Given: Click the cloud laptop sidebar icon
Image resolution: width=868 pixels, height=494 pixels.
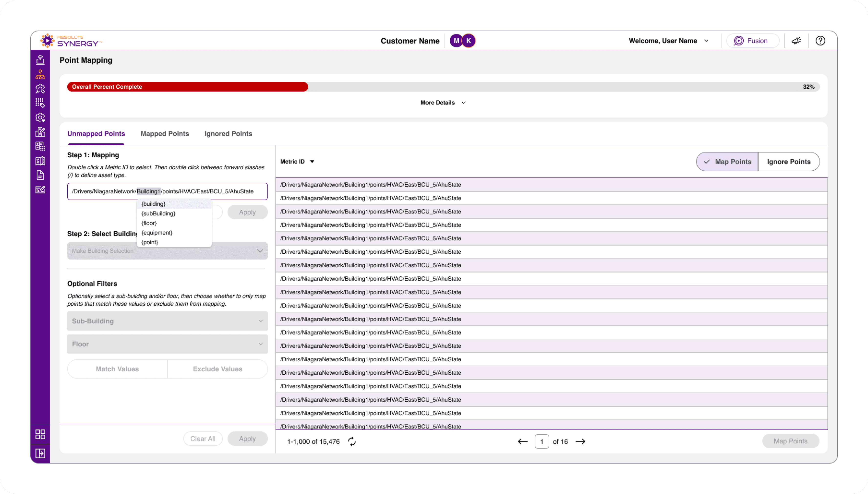Looking at the screenshot, I should coord(40,60).
